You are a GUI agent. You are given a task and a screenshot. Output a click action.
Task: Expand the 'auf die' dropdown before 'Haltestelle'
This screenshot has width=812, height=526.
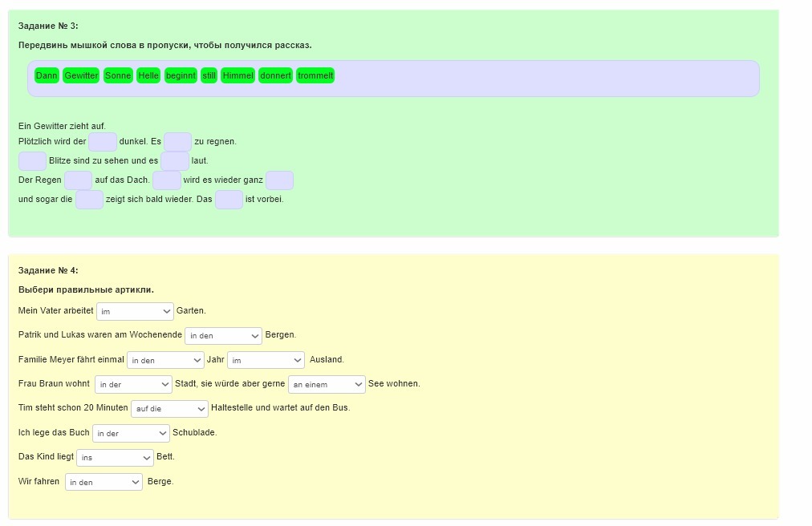(169, 409)
